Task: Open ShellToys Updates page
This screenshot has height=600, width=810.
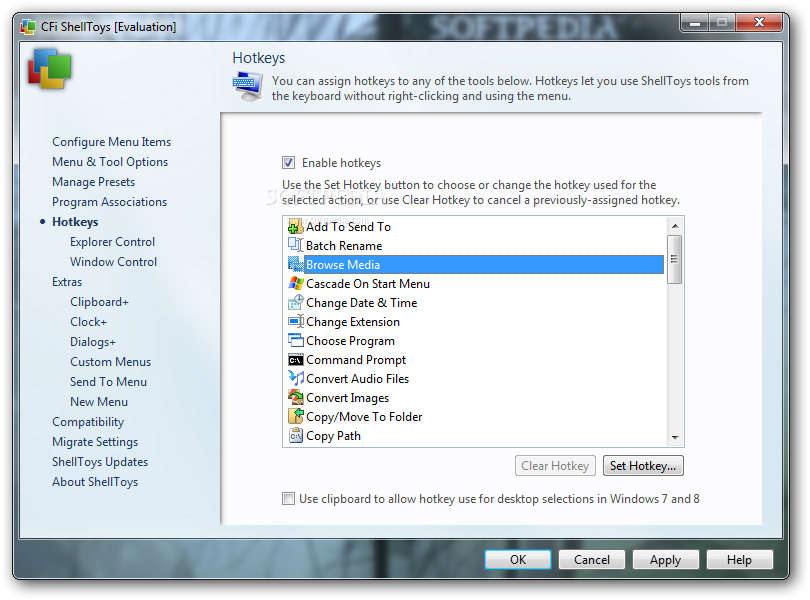Action: [100, 462]
